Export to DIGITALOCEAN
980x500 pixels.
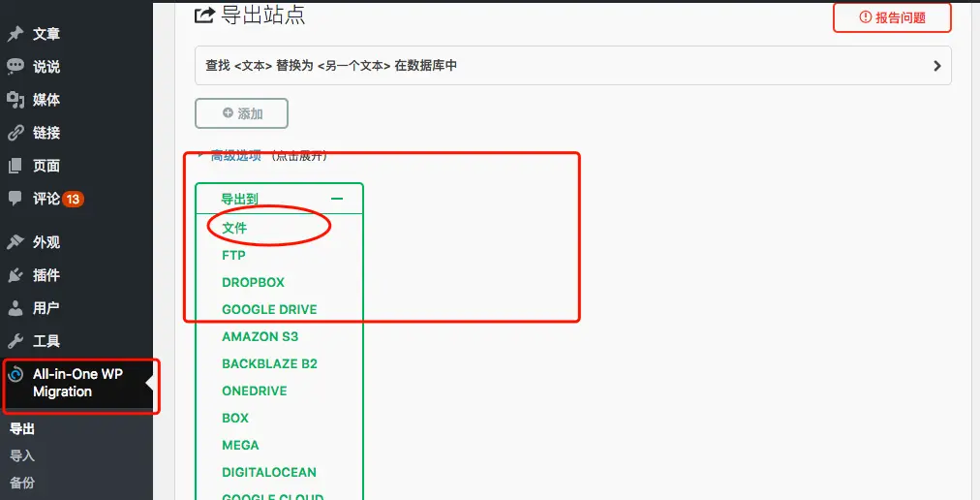(x=269, y=472)
